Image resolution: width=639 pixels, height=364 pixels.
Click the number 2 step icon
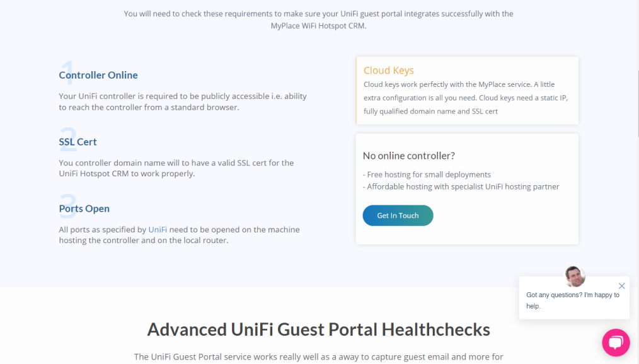[x=68, y=139]
